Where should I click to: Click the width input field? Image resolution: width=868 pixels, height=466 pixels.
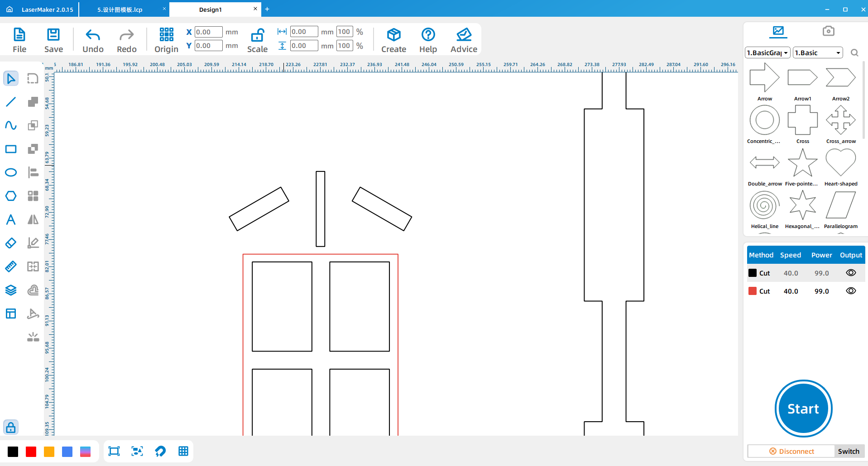click(x=304, y=32)
